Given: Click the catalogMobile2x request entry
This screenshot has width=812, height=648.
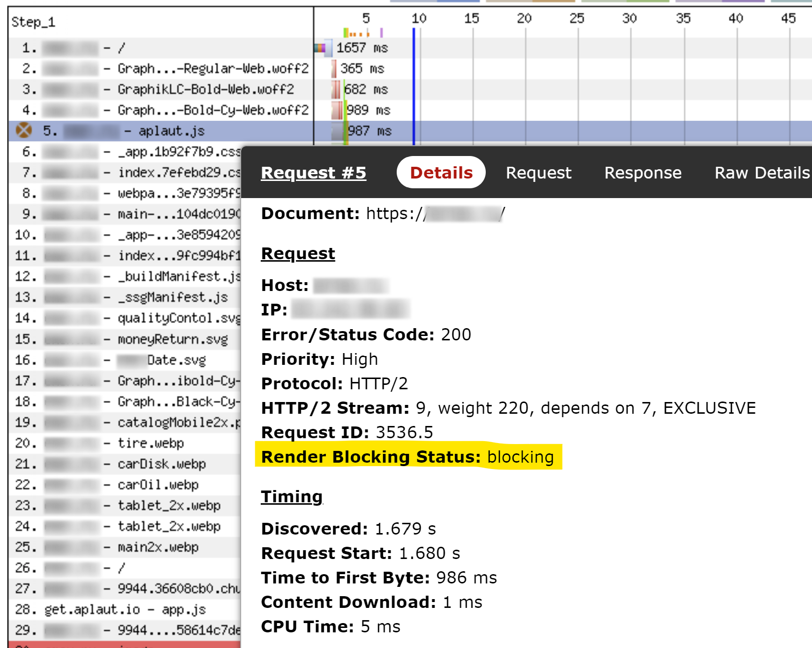Looking at the screenshot, I should [179, 422].
